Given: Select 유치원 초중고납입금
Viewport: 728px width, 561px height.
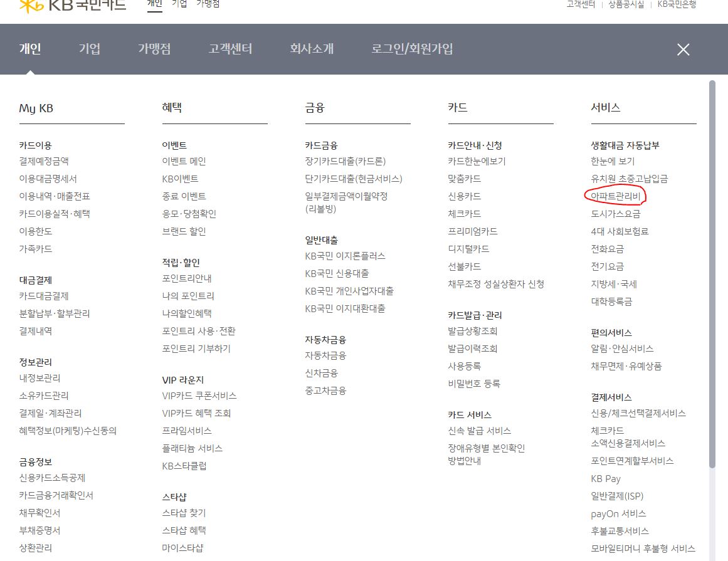Looking at the screenshot, I should pos(629,179).
